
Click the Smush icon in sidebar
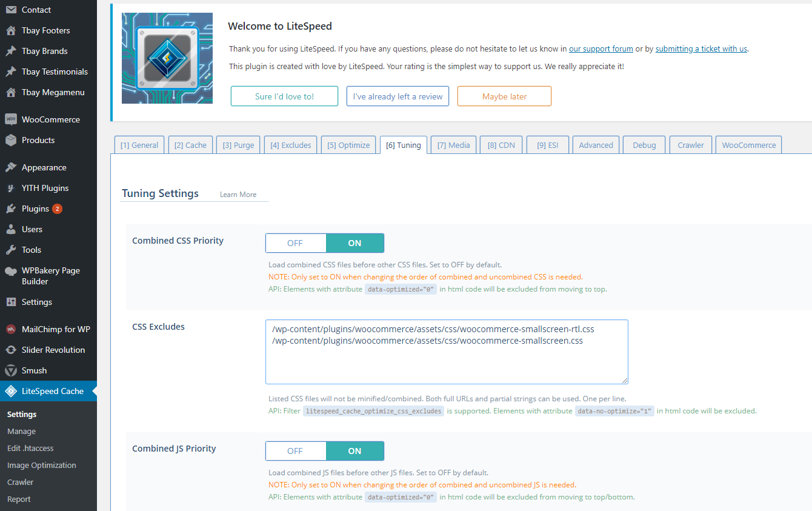coord(11,370)
